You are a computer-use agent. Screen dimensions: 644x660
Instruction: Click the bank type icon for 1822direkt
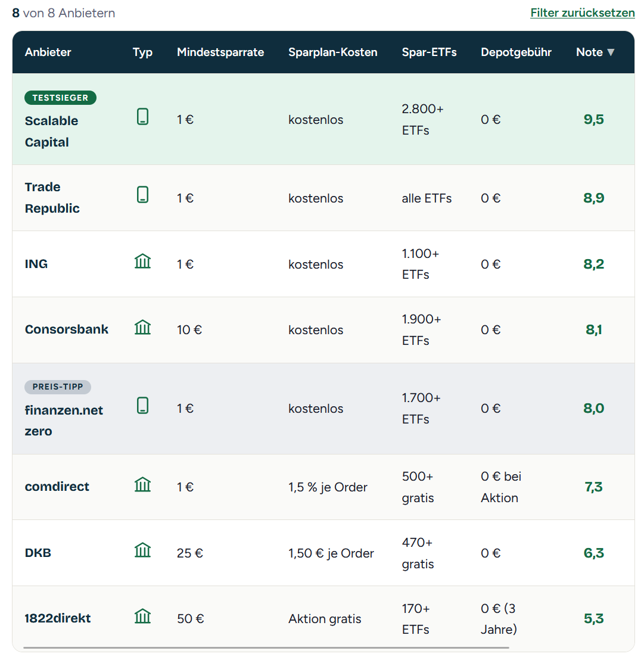pyautogui.click(x=143, y=616)
